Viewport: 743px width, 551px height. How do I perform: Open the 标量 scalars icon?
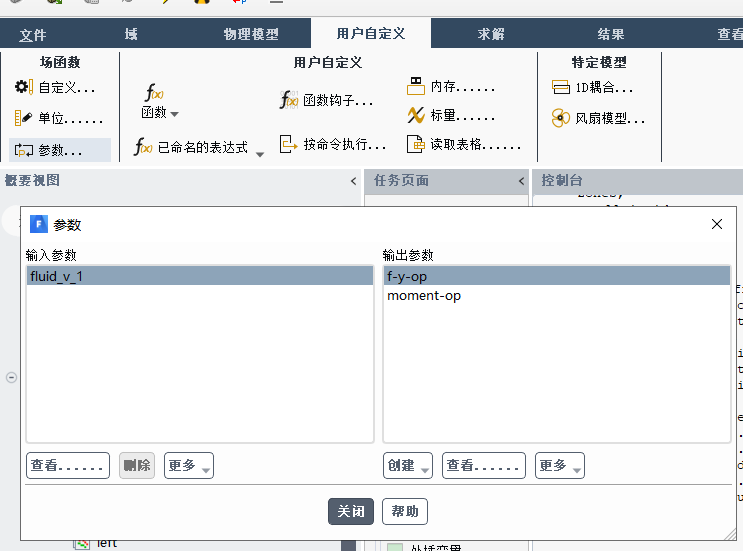(x=416, y=116)
